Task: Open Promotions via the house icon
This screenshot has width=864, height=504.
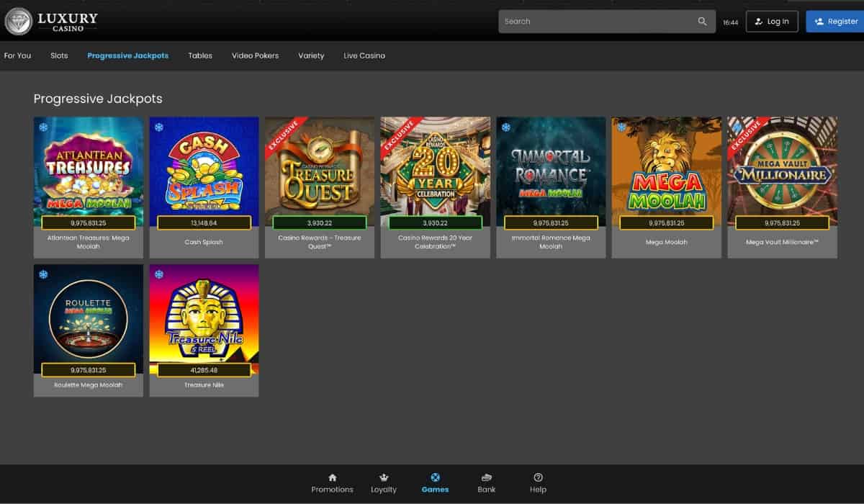Action: pos(332,477)
